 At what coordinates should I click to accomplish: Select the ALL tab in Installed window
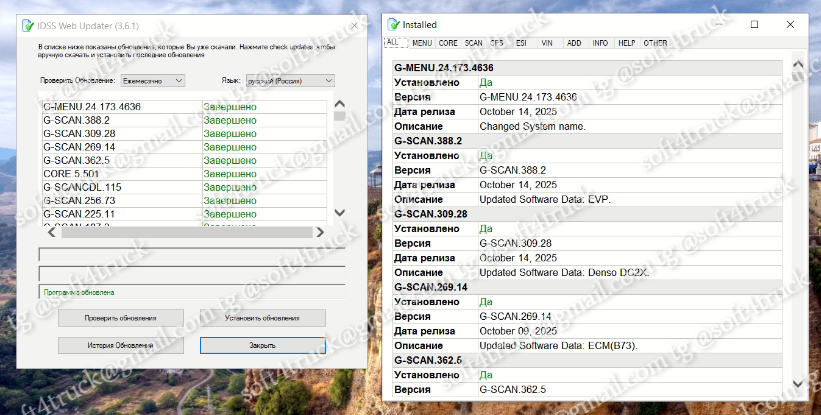[396, 42]
